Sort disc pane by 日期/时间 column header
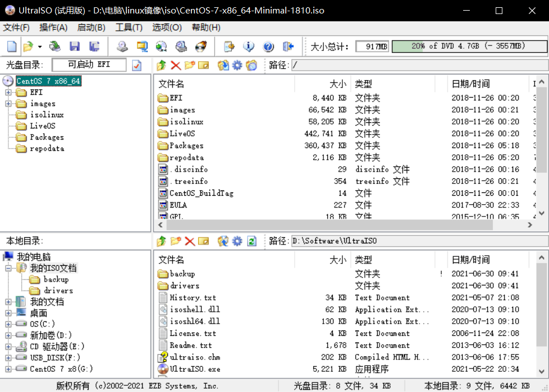Screen dimensions: 549x392 pos(487,84)
